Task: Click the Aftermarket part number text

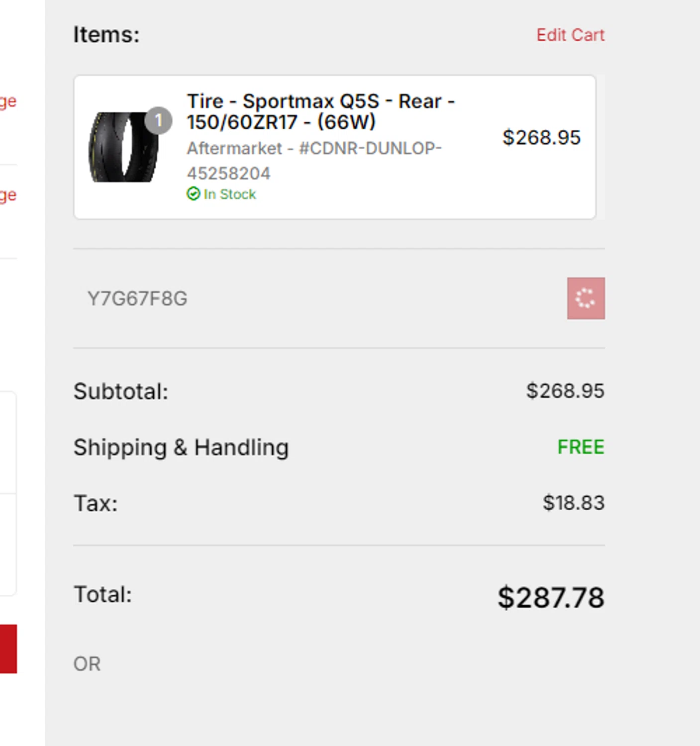Action: (x=314, y=160)
